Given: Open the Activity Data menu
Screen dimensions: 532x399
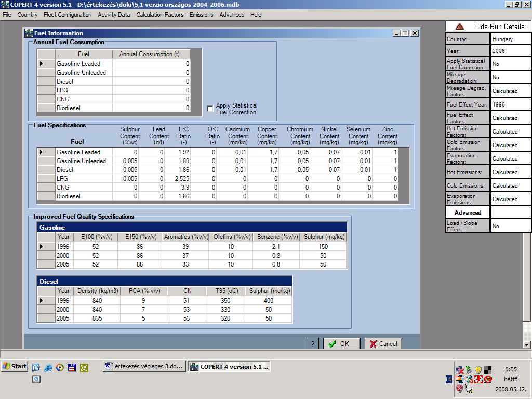Looking at the screenshot, I should pos(114,15).
